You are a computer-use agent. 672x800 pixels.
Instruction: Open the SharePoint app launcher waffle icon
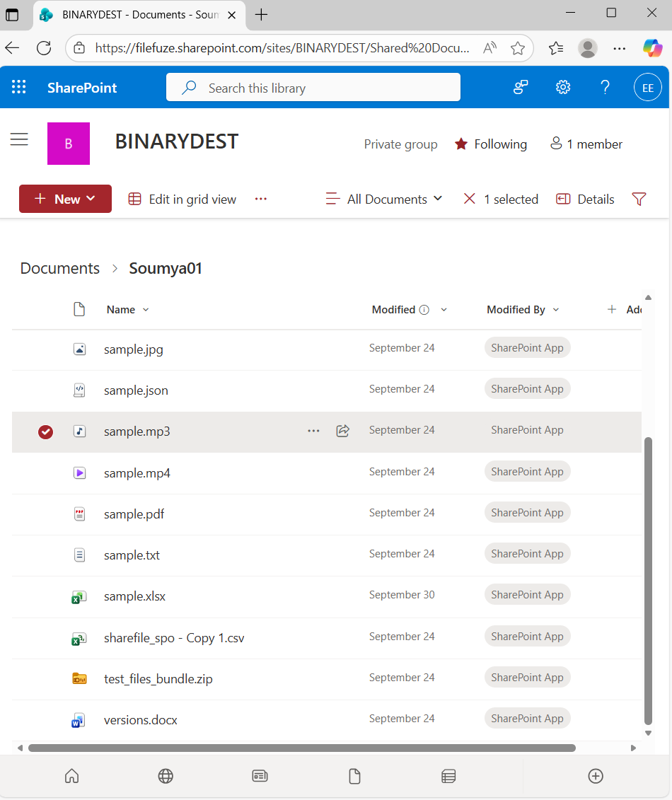(x=18, y=87)
